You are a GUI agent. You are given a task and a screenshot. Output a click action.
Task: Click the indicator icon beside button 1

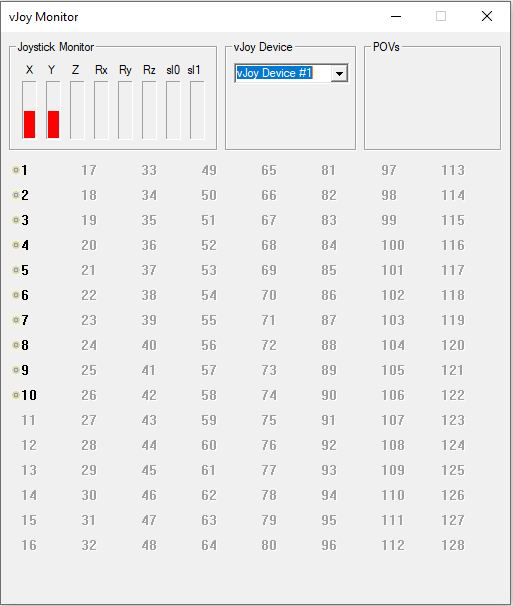tap(16, 170)
